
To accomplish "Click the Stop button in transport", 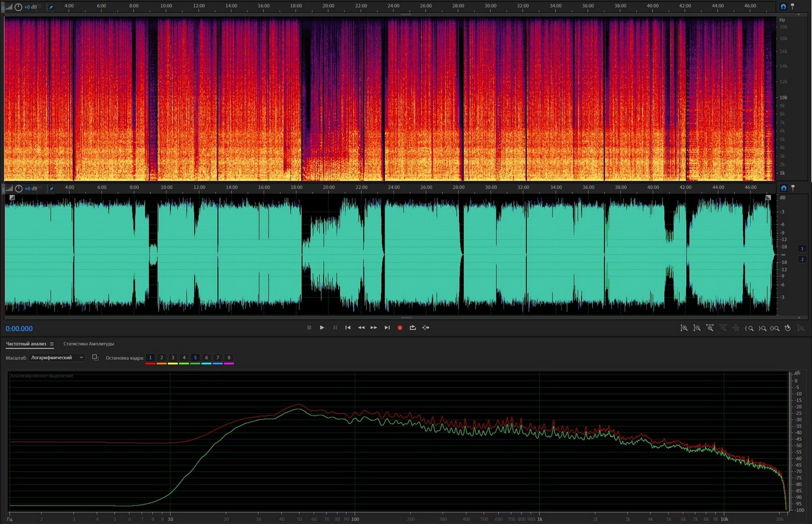I will tap(309, 328).
